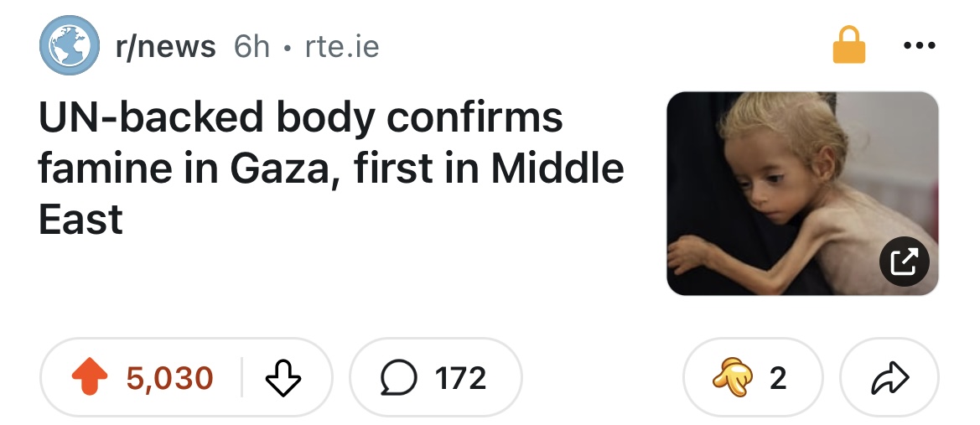Click the dot separator before rte.ie

[288, 48]
